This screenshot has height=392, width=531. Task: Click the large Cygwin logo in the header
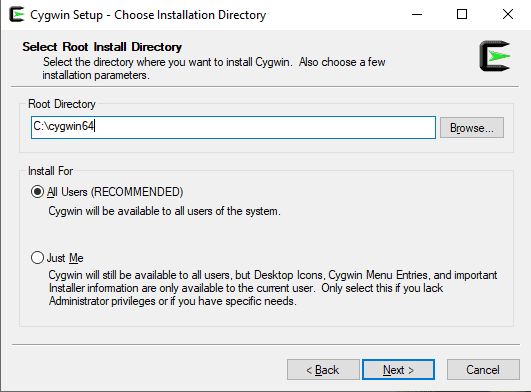[495, 56]
